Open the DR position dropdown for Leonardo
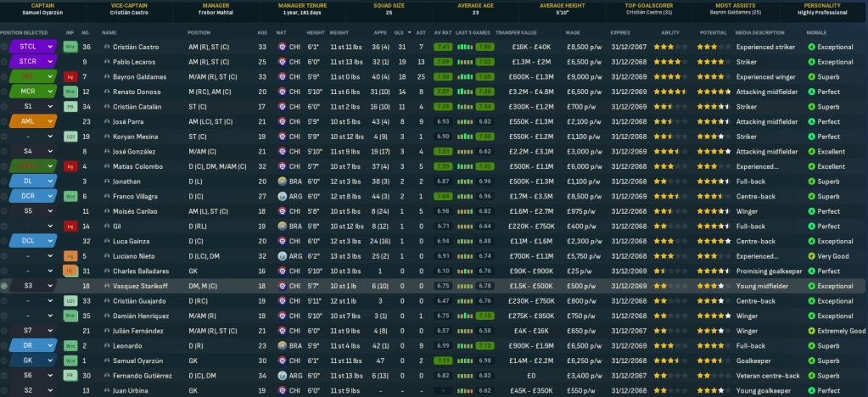The image size is (868, 397). (51, 345)
